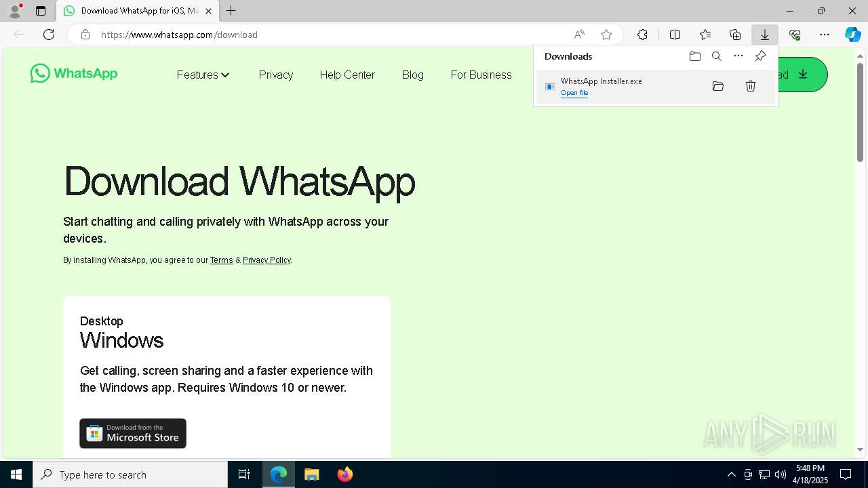Viewport: 868px width, 488px height.
Task: Select WhatsApp Installer.exe file name
Action: 601,81
